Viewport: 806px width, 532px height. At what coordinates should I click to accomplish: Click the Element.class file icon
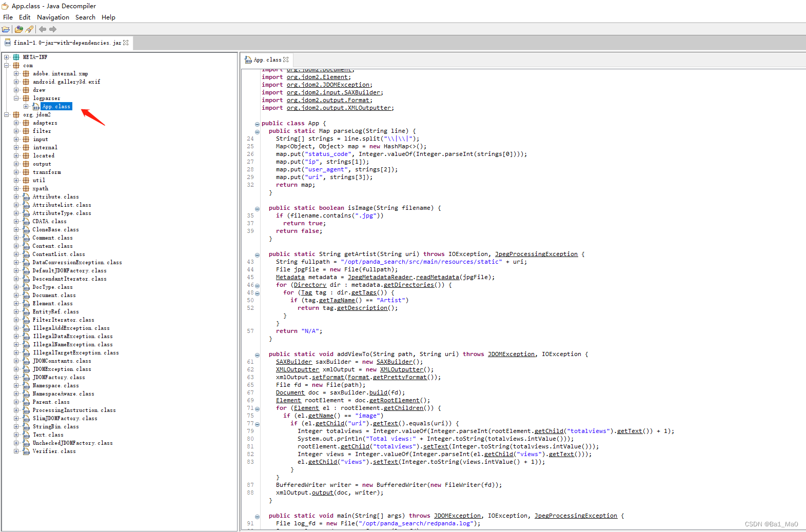[26, 303]
